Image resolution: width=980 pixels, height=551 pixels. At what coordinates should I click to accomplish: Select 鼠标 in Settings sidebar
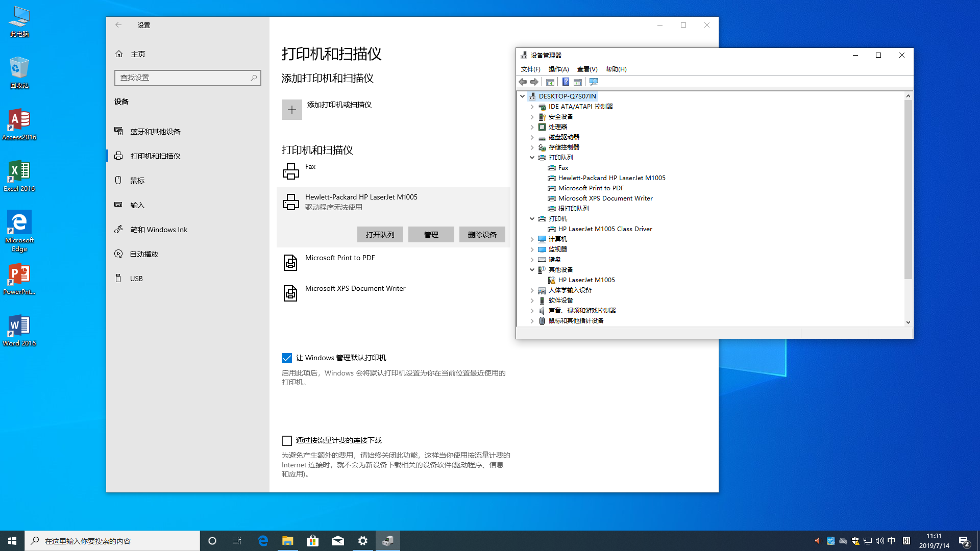[x=188, y=181]
